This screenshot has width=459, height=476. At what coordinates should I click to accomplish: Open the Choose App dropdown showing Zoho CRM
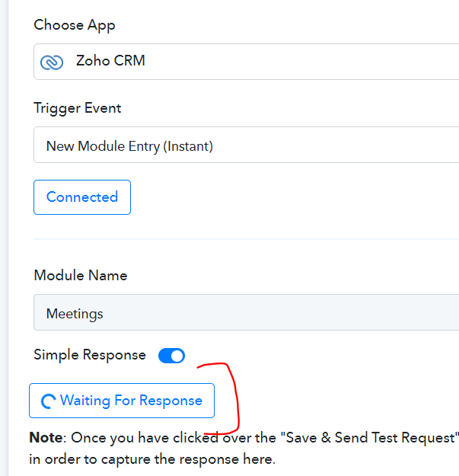(247, 62)
